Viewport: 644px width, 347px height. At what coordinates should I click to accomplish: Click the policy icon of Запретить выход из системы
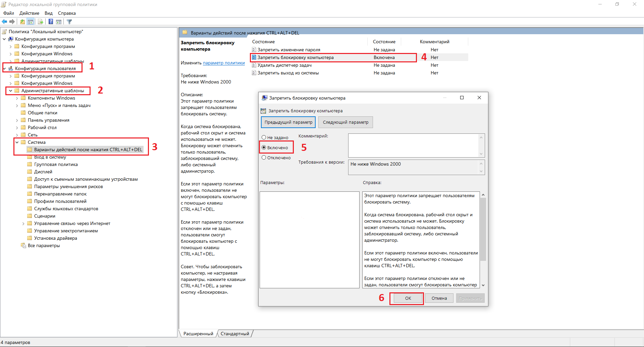254,73
